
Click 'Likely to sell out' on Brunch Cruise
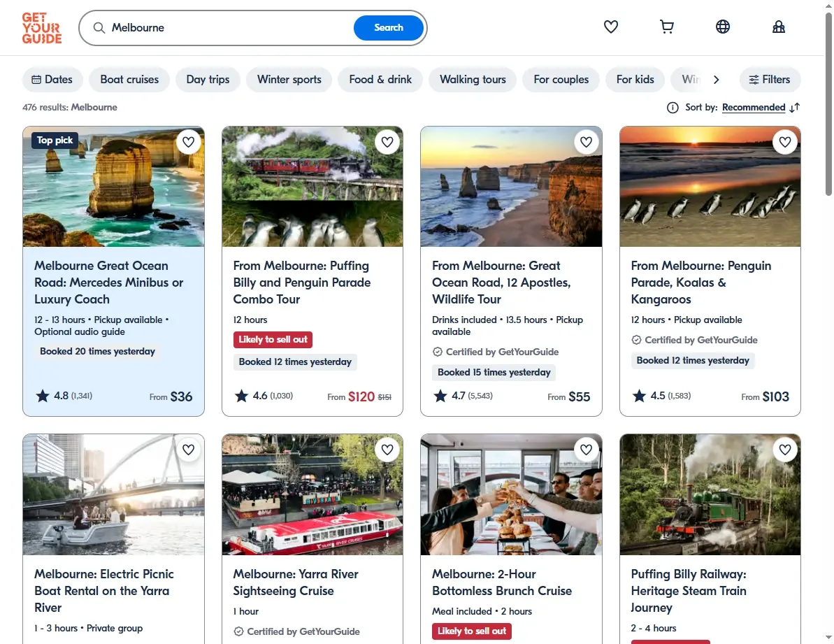tap(472, 631)
